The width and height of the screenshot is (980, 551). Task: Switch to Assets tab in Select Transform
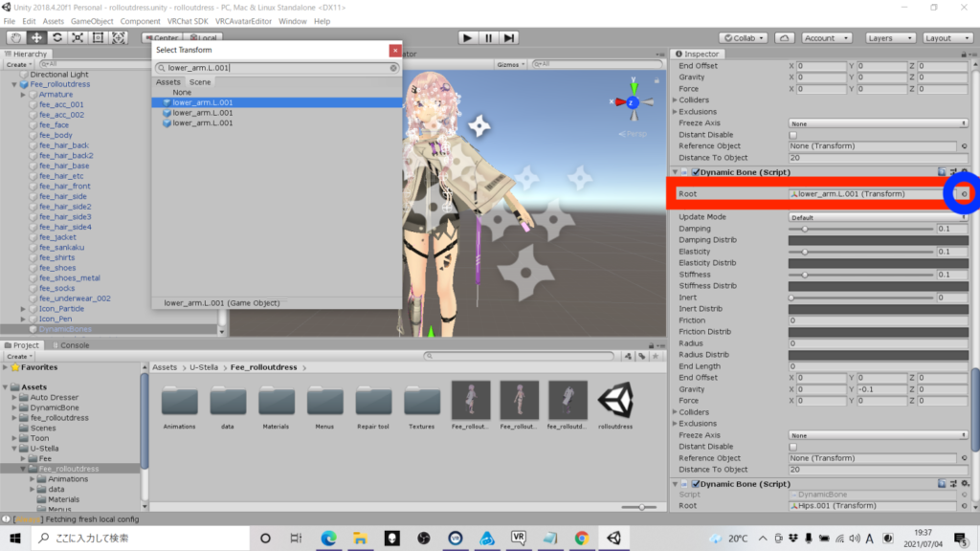point(168,82)
